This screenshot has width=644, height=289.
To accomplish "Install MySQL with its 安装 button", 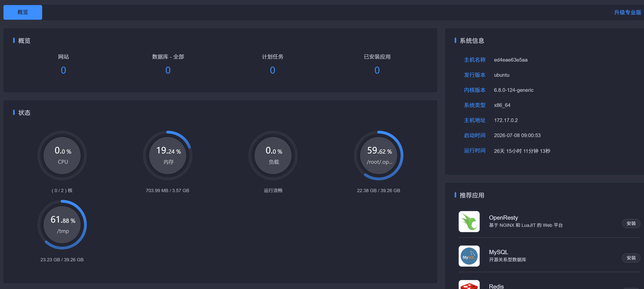I will coord(631,258).
